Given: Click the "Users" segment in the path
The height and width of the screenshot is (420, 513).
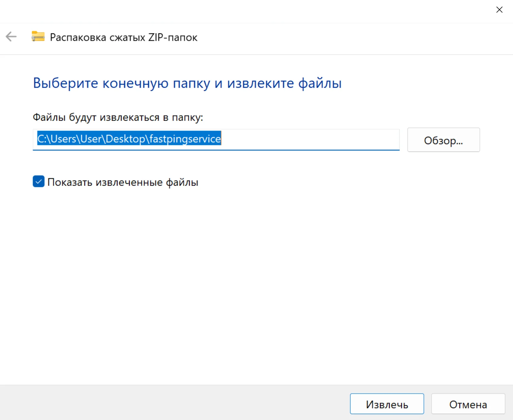Looking at the screenshot, I should tap(63, 139).
